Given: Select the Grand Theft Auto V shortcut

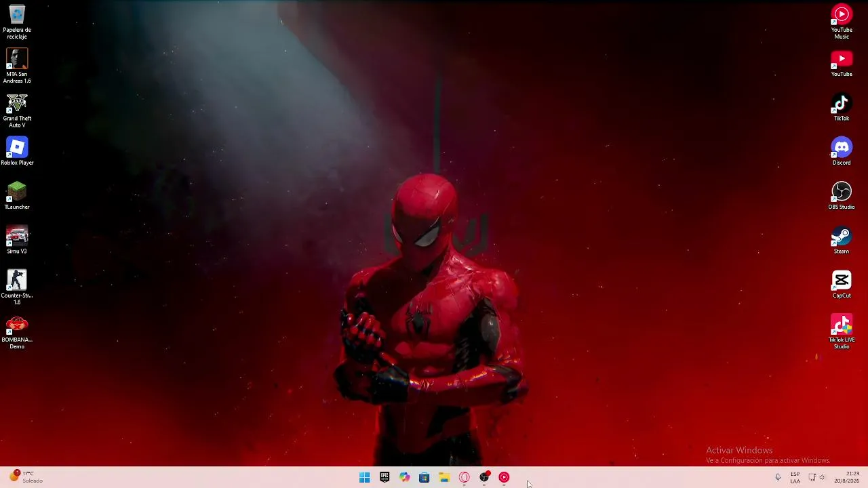Looking at the screenshot, I should tap(17, 111).
